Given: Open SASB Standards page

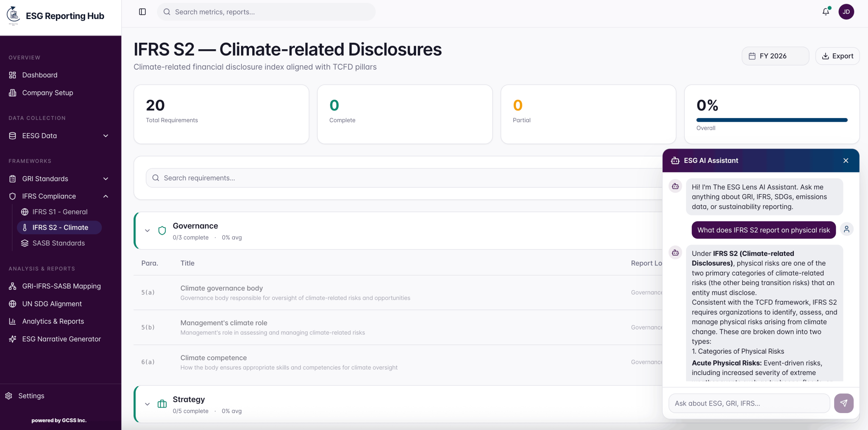Looking at the screenshot, I should click(x=58, y=243).
